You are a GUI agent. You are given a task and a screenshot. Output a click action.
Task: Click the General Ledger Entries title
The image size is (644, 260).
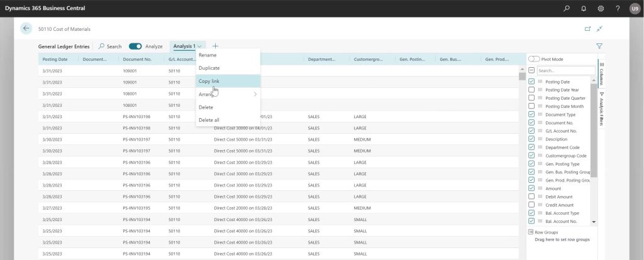[64, 46]
